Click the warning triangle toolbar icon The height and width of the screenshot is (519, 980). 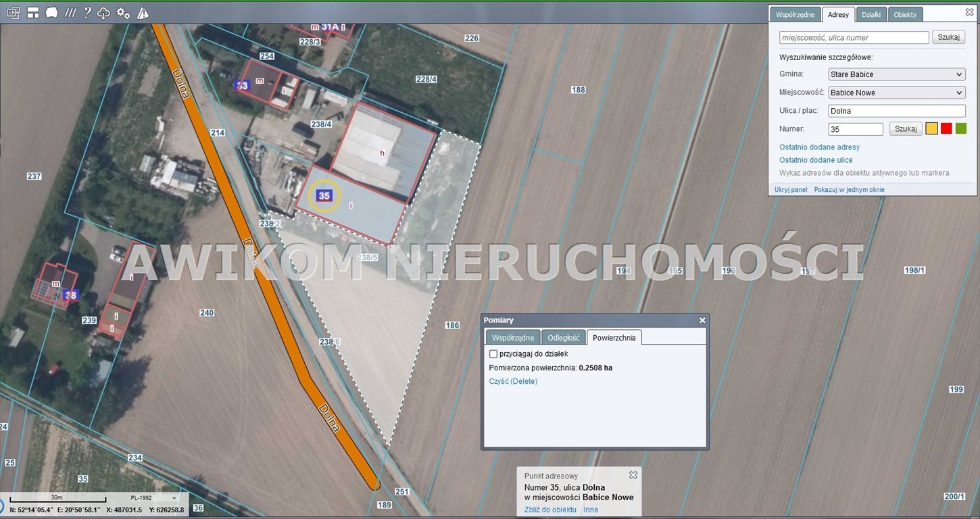coord(143,13)
